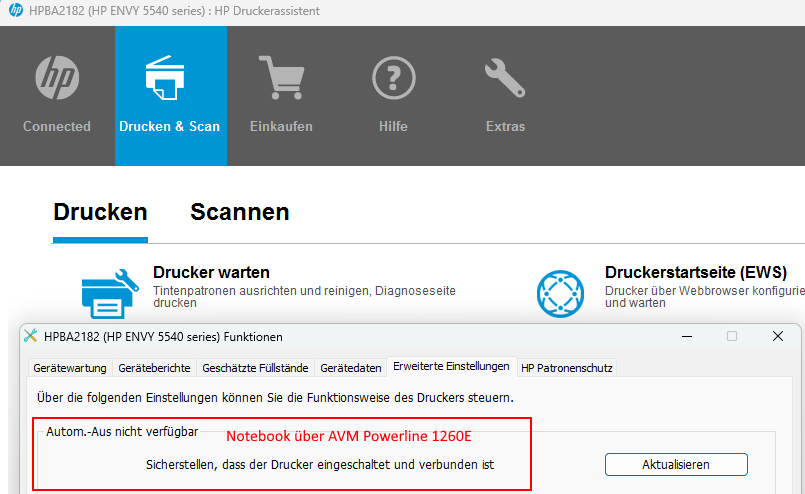805x494 pixels.
Task: Click the Funktionen dialog title text
Action: click(x=163, y=337)
